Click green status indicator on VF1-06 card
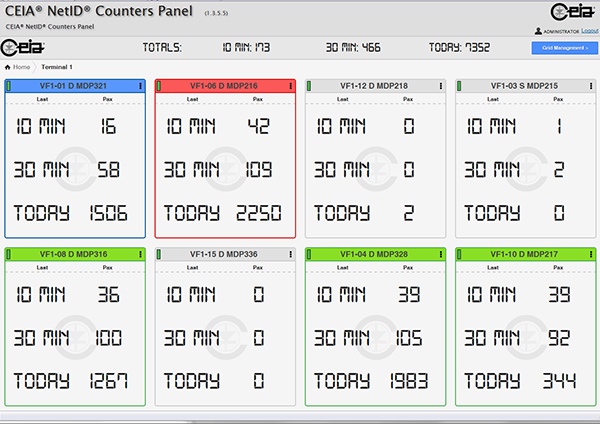Screen dimensions: 600x424 coord(159,86)
